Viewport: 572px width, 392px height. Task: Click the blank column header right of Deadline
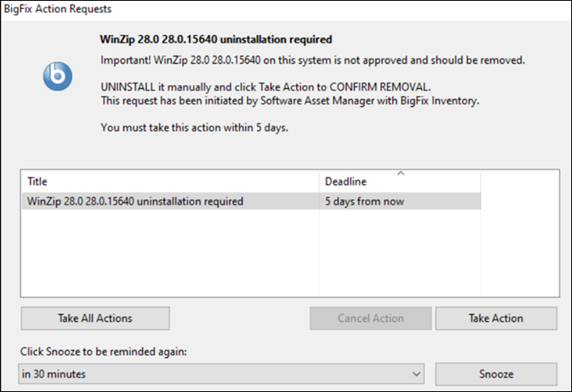(520, 181)
